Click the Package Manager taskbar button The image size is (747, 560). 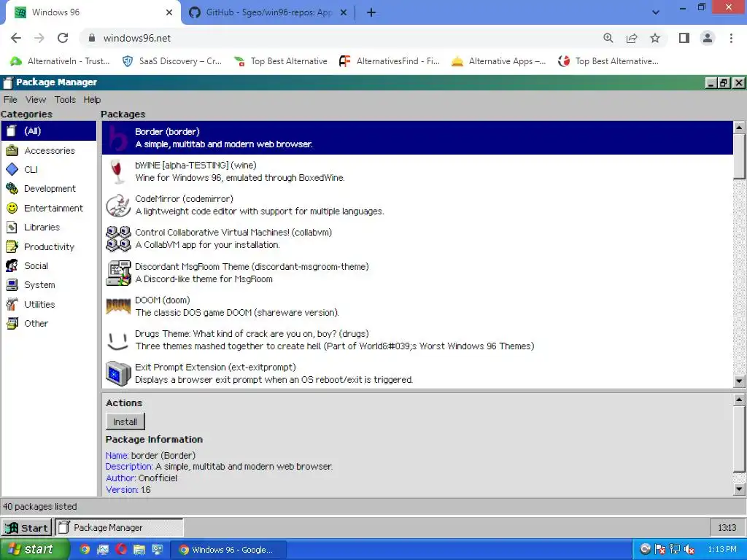(x=119, y=528)
